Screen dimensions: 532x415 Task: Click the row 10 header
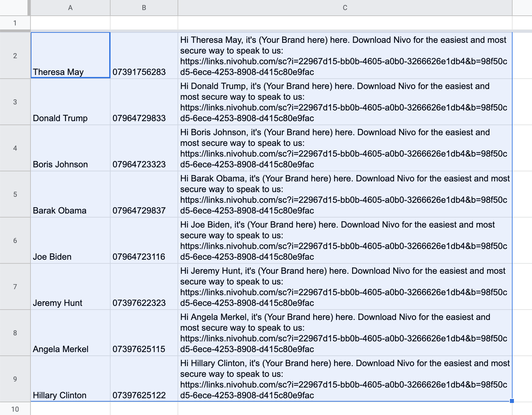coord(15,409)
